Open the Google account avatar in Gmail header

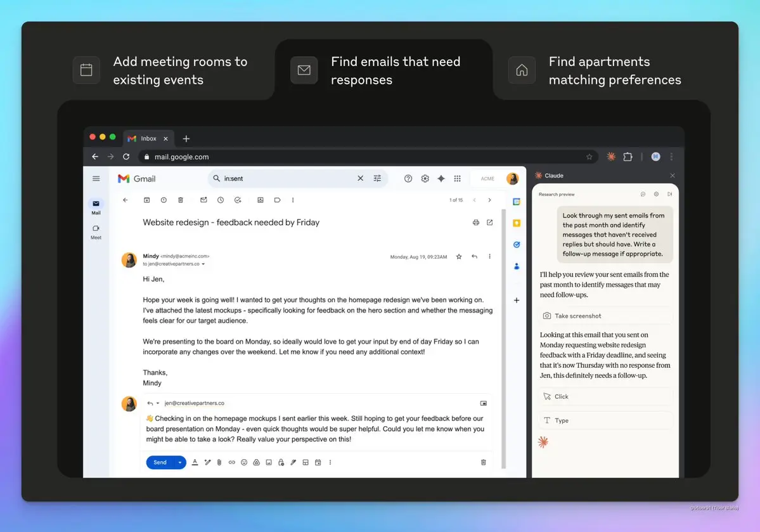pyautogui.click(x=512, y=178)
